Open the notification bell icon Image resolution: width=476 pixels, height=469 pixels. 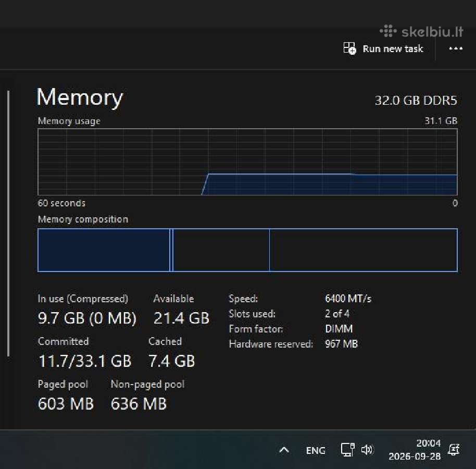click(454, 450)
